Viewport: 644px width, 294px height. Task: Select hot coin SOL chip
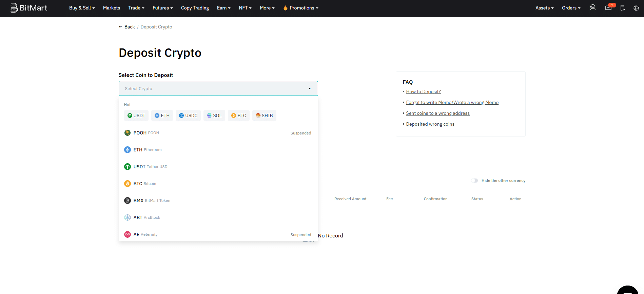214,115
